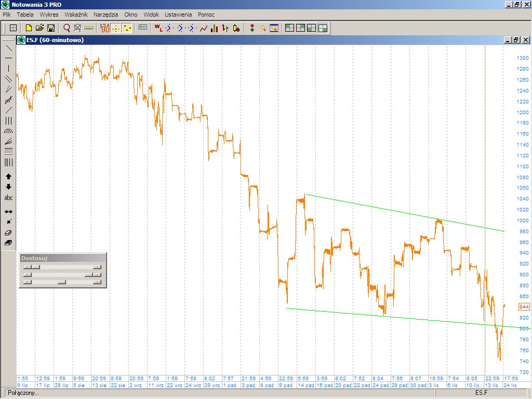Click the bottom Dostosuj slider thumb
Screen dimensions: 532x399
pos(62,282)
